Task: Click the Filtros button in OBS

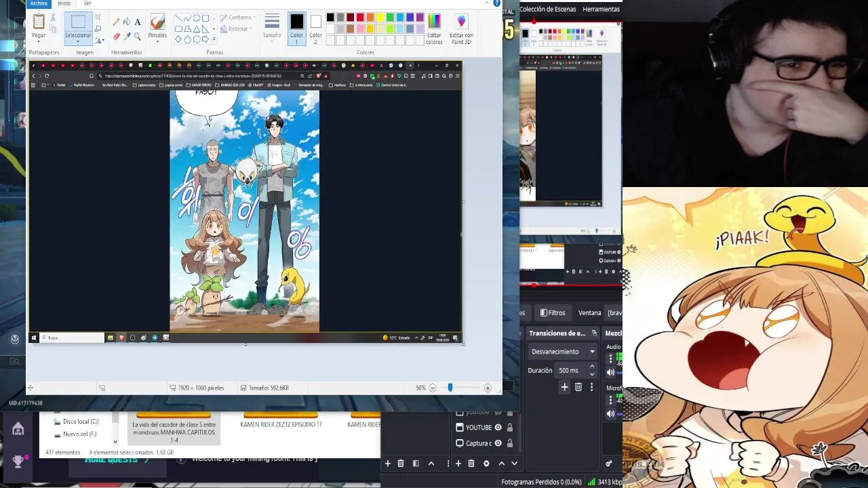Action: [553, 312]
